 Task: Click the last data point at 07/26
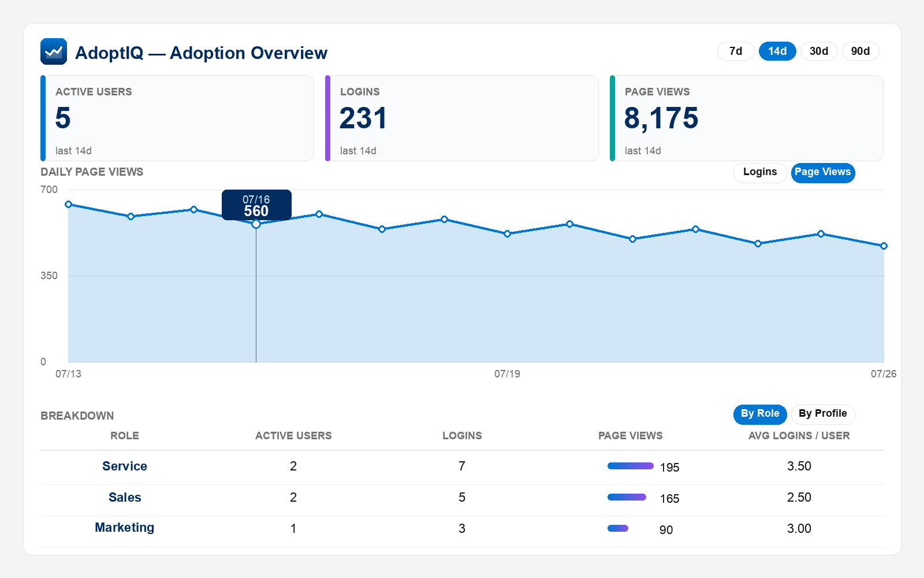pos(884,246)
